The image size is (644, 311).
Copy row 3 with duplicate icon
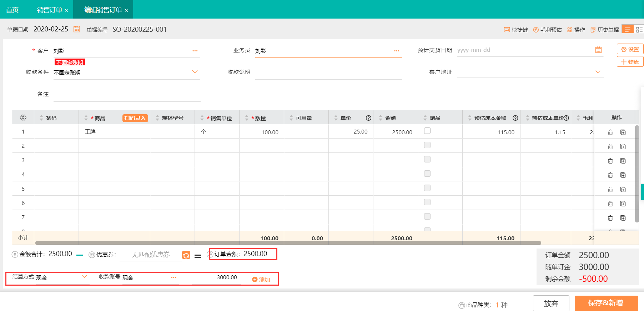pyautogui.click(x=623, y=161)
